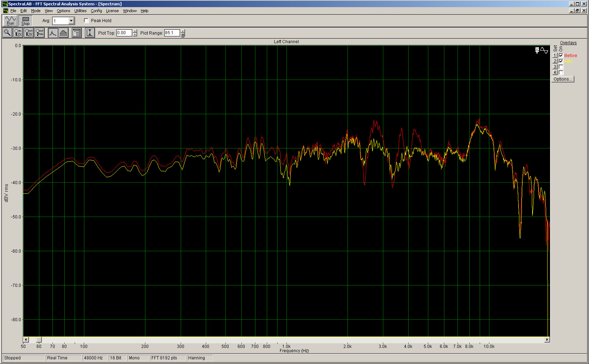Decrease Plot Top value with down arrow

click(135, 35)
